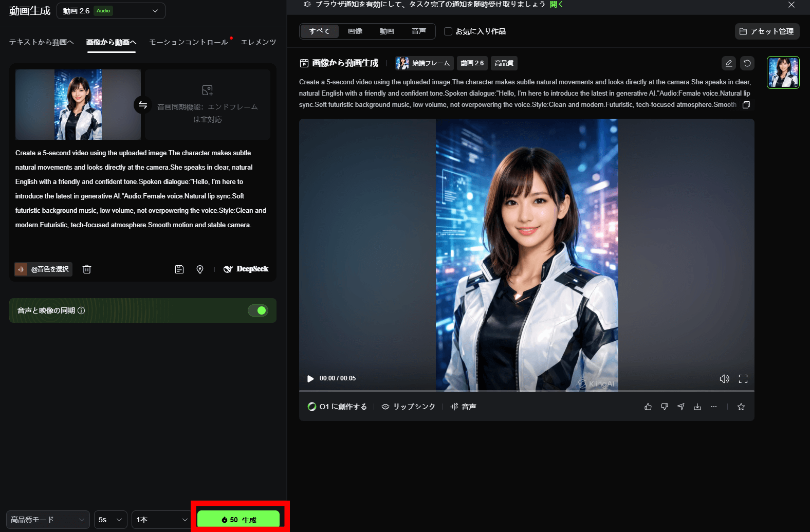Image resolution: width=810 pixels, height=532 pixels.
Task: Click into the prompt text area
Action: 142,189
